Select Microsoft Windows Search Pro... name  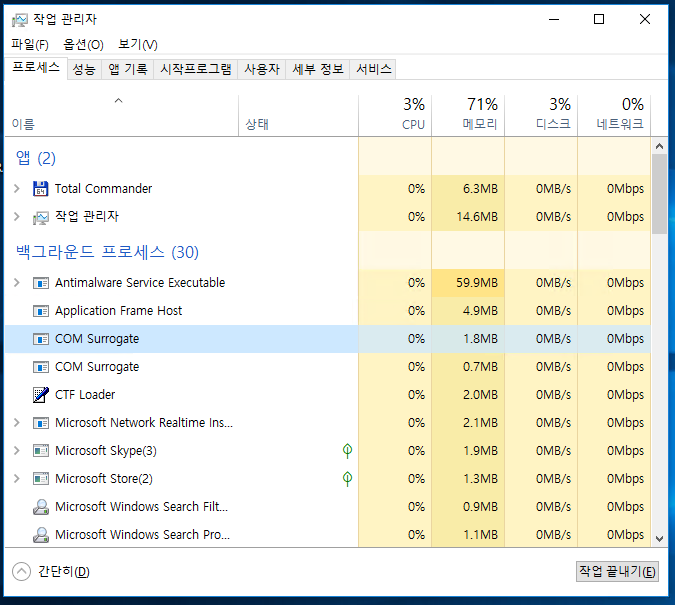pos(142,535)
